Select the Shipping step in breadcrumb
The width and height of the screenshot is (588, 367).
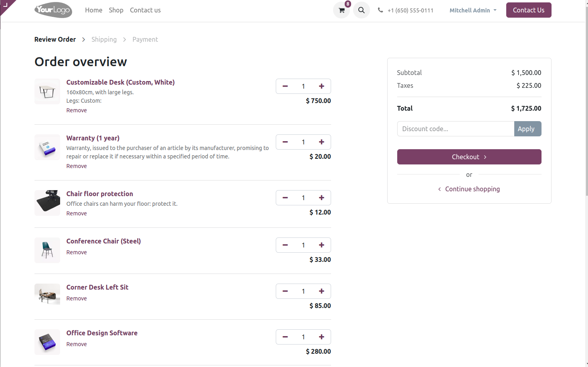point(104,39)
